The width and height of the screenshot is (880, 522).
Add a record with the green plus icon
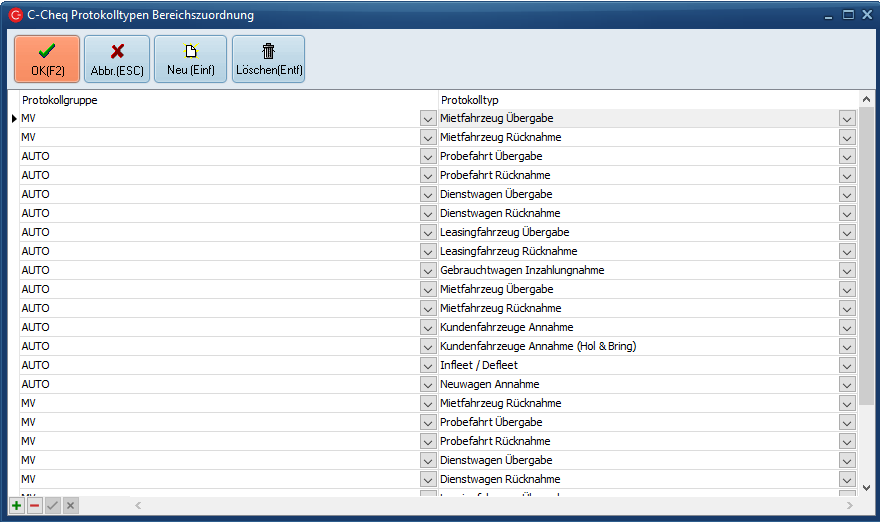(x=17, y=506)
